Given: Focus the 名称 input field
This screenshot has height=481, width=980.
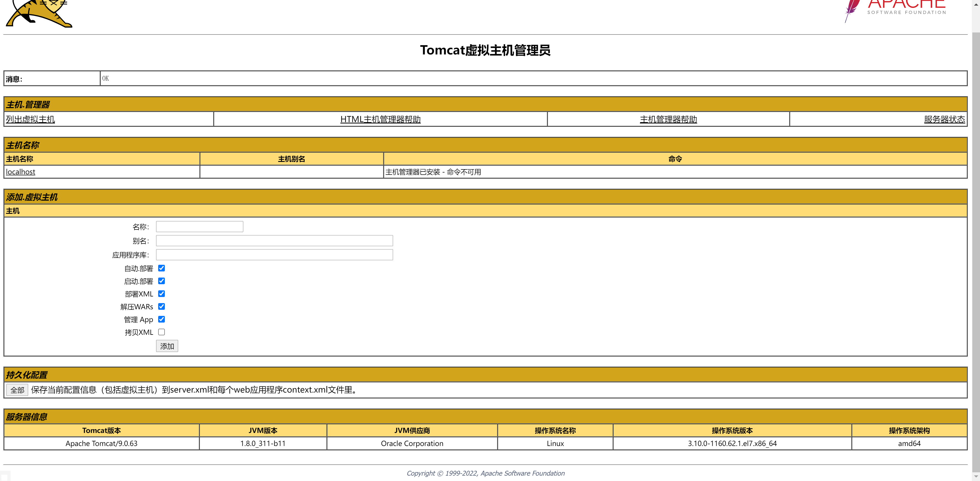Looking at the screenshot, I should point(200,227).
